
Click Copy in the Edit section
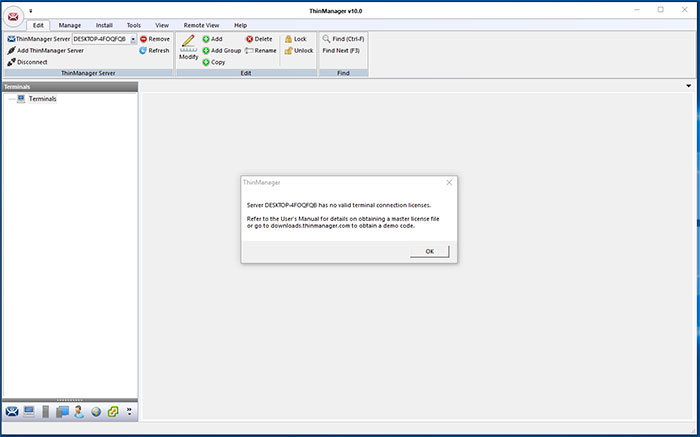point(214,62)
